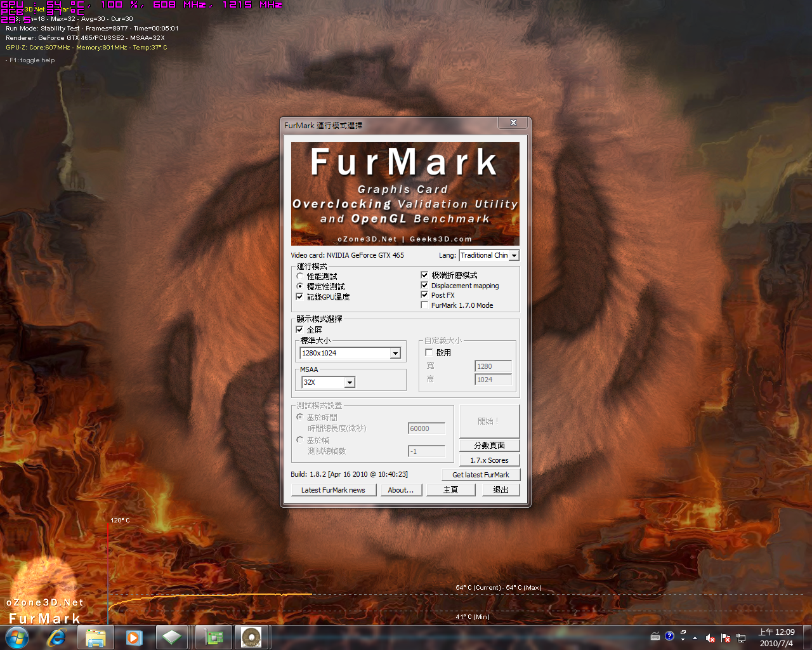Click the time duration field showing 60000
Screen dimensions: 812x650
426,428
